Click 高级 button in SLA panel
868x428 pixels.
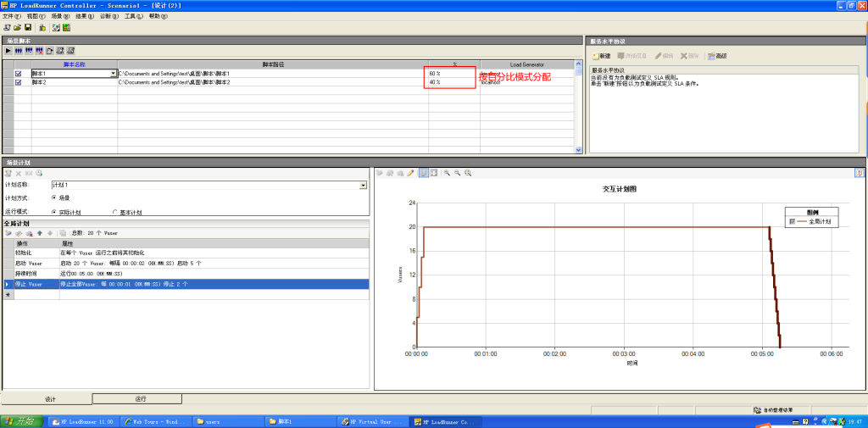717,56
